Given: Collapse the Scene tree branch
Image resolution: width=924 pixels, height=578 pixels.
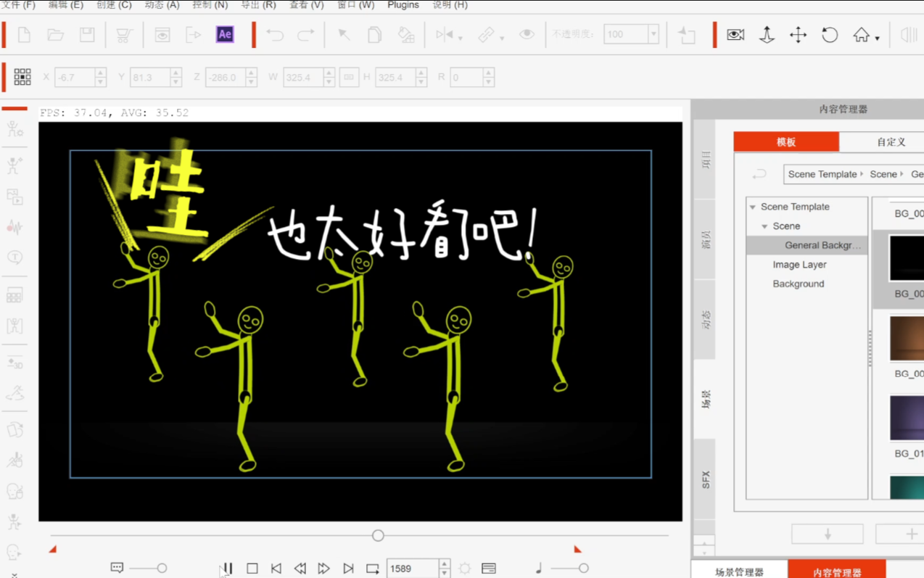Looking at the screenshot, I should click(764, 226).
